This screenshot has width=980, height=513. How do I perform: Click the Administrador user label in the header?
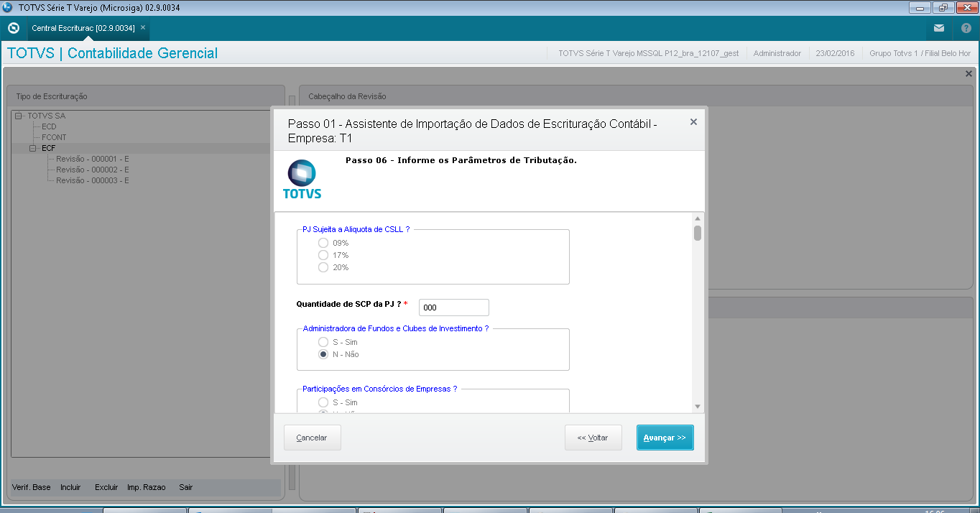(x=777, y=53)
